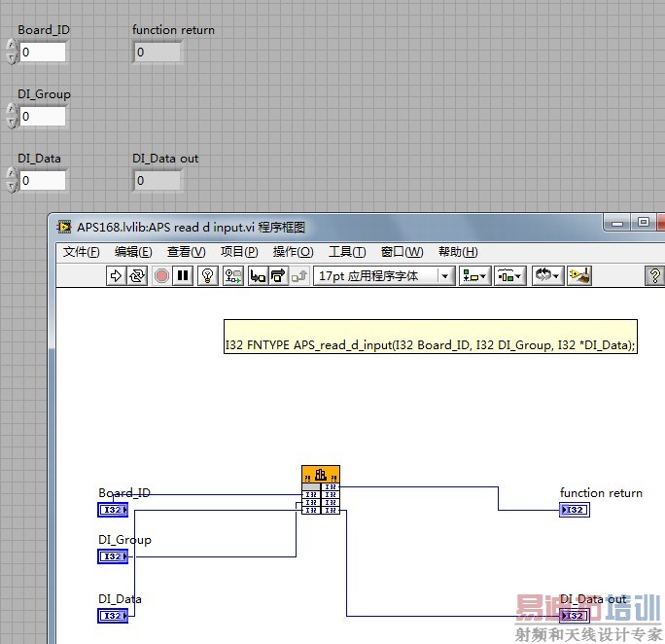Open the 窗口(W) menu
The image size is (665, 644).
pos(402,252)
